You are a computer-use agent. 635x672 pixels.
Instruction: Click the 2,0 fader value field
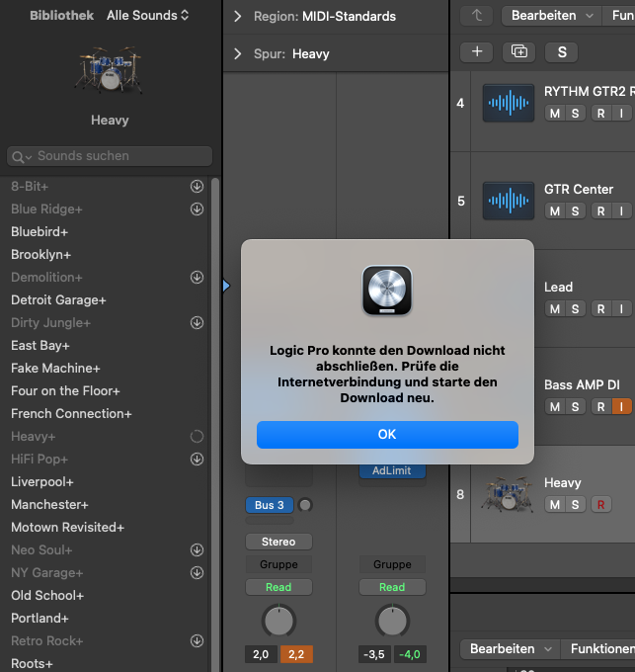(x=261, y=654)
